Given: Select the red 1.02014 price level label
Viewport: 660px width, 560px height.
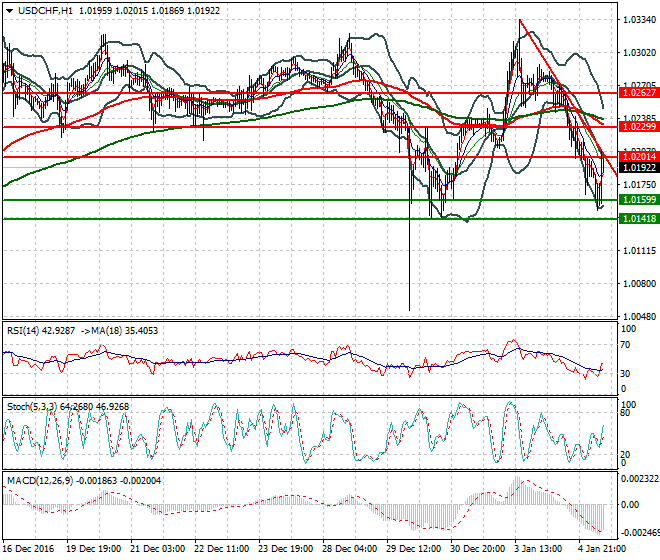Looking at the screenshot, I should [639, 157].
